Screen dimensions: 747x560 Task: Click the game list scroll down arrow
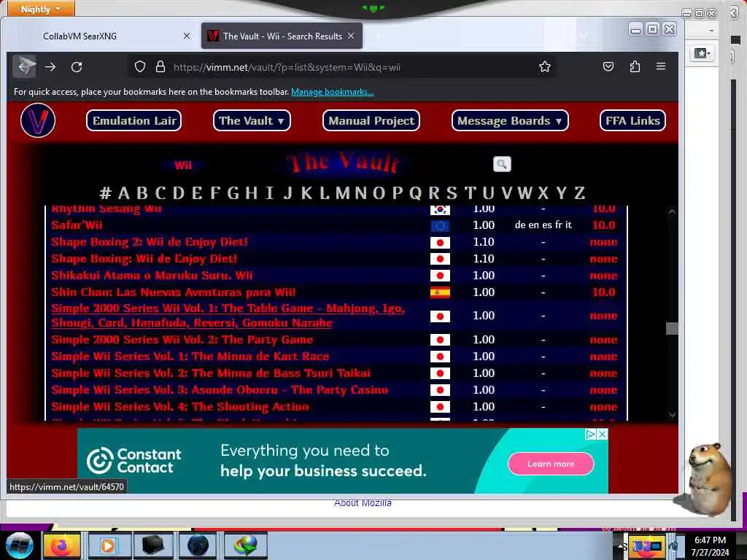(x=672, y=415)
